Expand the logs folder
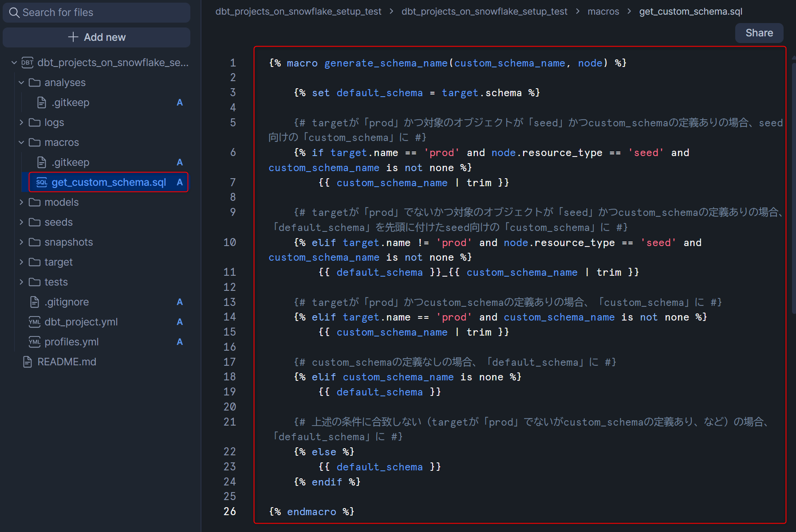The image size is (796, 532). point(21,122)
